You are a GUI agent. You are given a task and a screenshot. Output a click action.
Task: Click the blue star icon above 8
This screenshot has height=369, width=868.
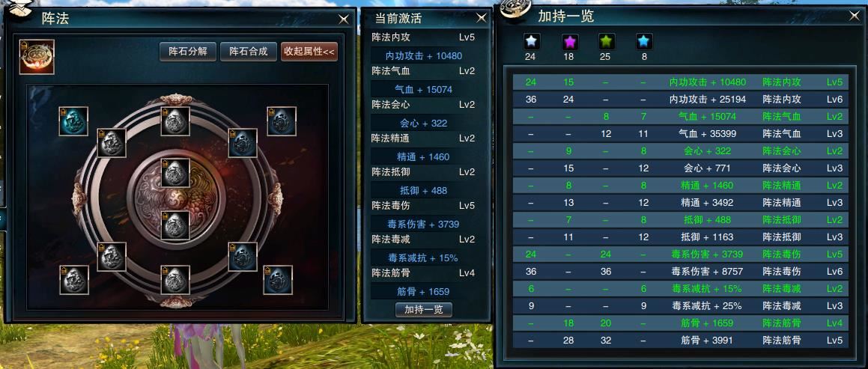pos(644,41)
